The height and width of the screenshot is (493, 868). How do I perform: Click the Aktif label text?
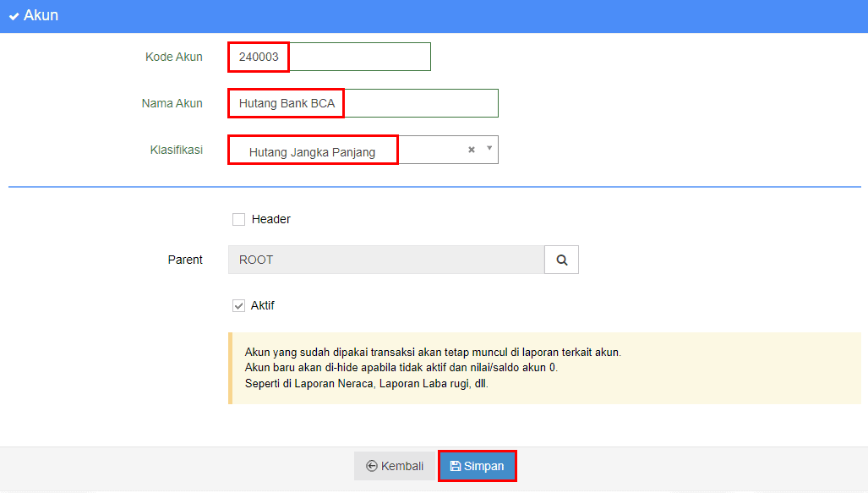(262, 306)
